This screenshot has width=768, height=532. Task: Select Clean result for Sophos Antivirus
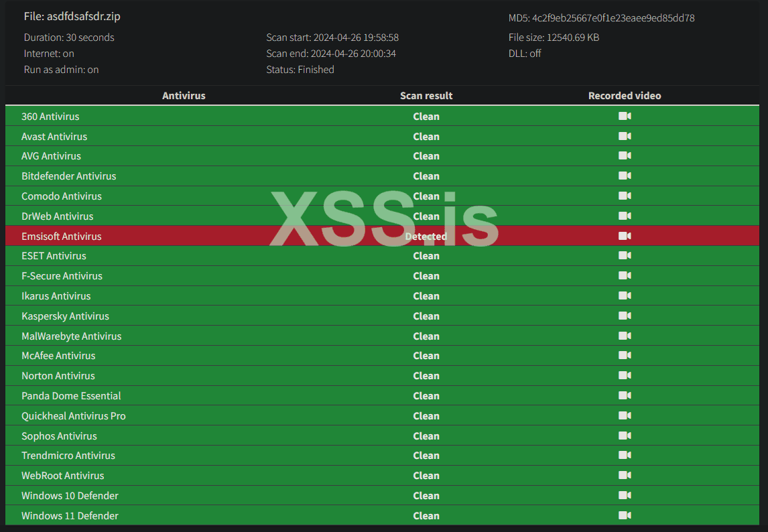tap(426, 436)
